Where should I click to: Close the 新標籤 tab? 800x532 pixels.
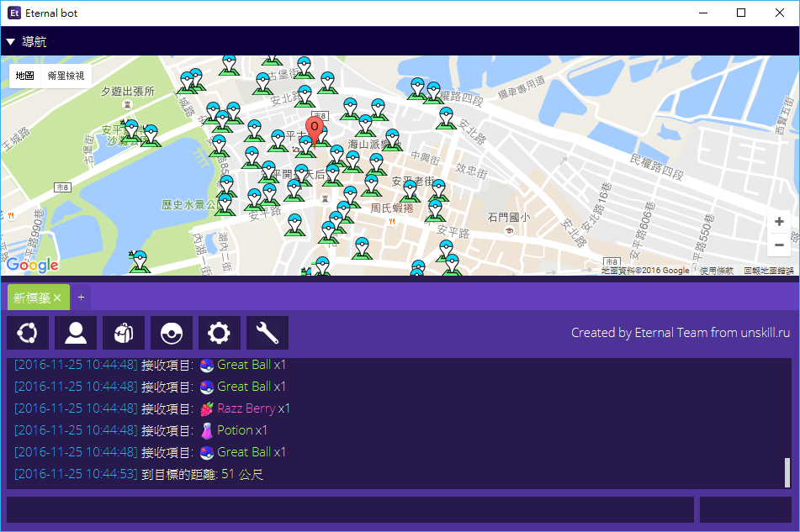[x=58, y=298]
